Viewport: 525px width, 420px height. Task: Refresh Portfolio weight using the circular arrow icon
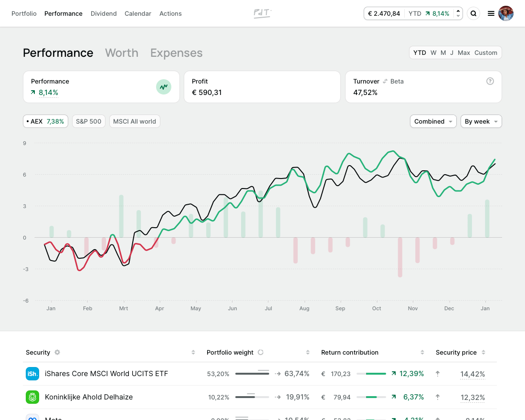click(x=261, y=352)
